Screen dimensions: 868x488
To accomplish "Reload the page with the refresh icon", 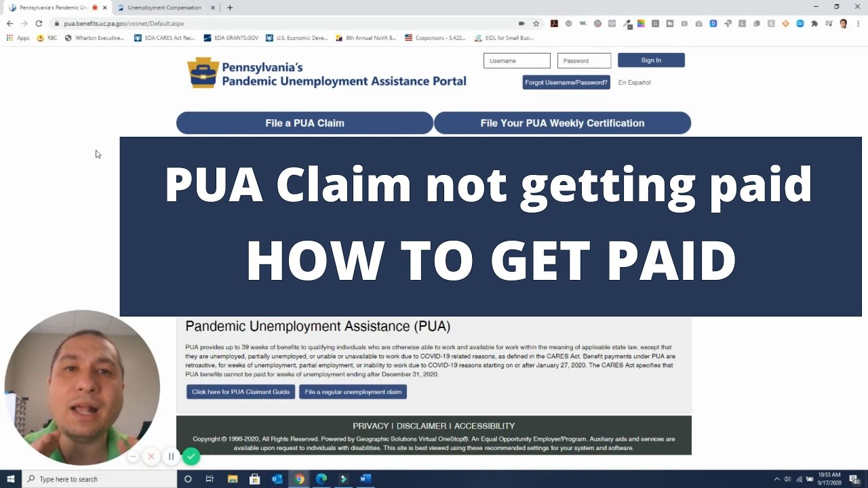I will (39, 23).
